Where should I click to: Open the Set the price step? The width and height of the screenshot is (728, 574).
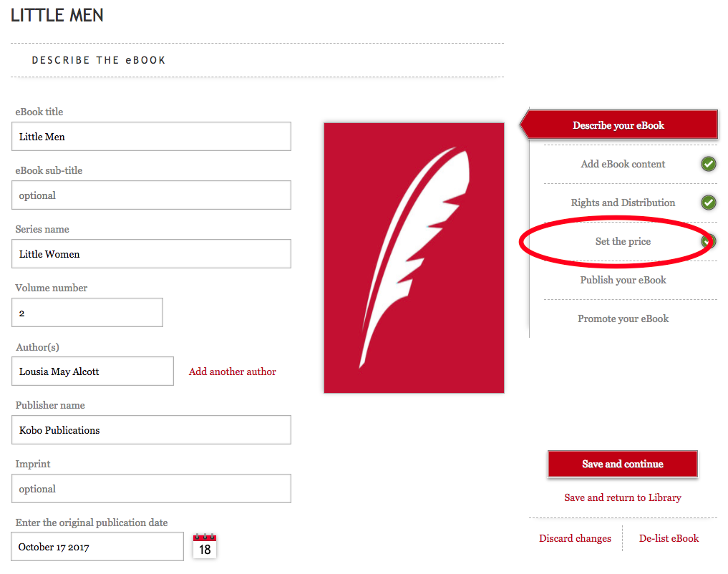[x=623, y=241]
